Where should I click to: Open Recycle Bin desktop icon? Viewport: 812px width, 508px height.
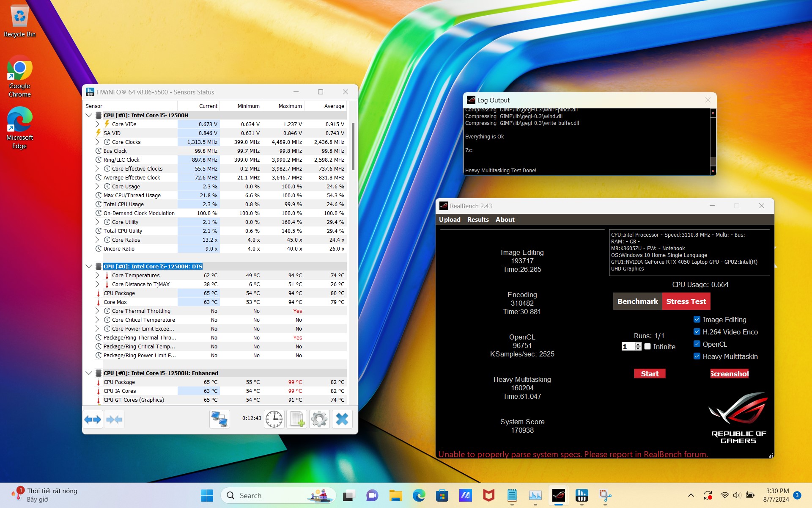tap(19, 21)
